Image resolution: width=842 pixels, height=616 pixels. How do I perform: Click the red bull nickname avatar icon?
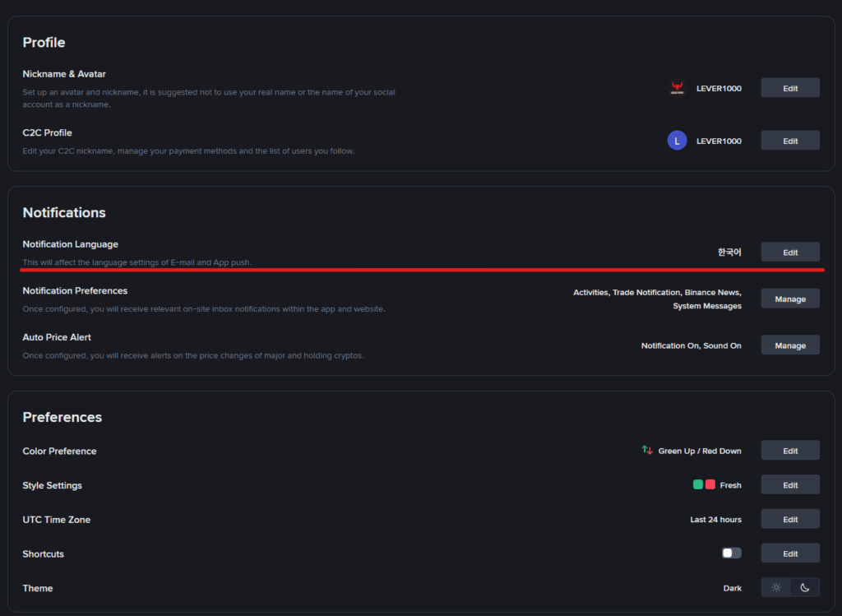677,88
